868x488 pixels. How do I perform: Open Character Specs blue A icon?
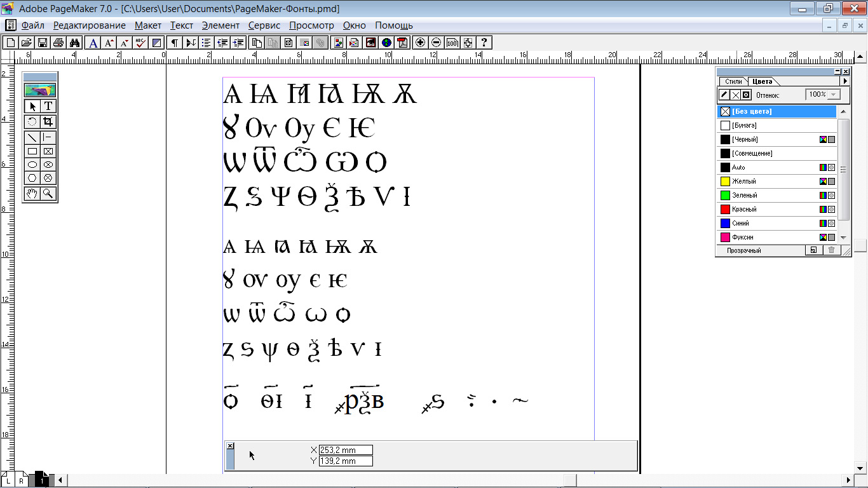click(93, 43)
